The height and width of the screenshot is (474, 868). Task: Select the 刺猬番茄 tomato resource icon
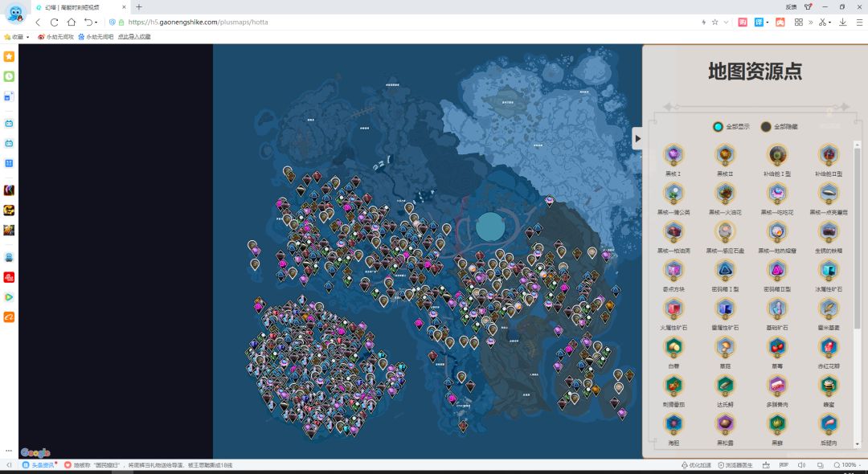tap(674, 385)
